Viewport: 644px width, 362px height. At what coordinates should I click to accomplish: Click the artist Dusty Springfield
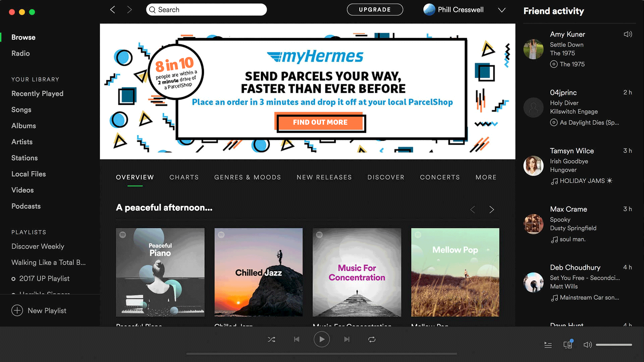click(573, 228)
